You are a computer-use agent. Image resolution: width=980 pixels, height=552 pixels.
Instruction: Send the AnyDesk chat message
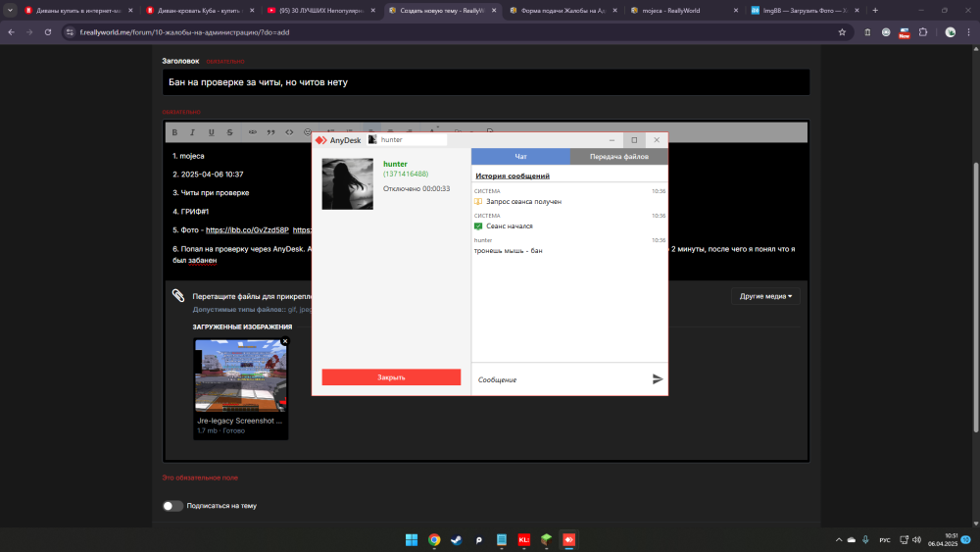tap(657, 378)
